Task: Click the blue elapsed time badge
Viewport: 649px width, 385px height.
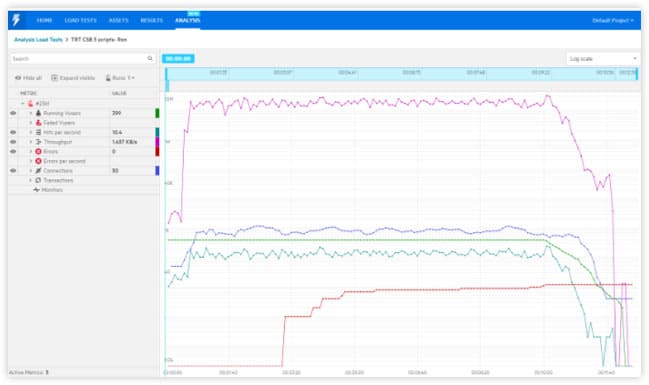Action: (x=178, y=59)
